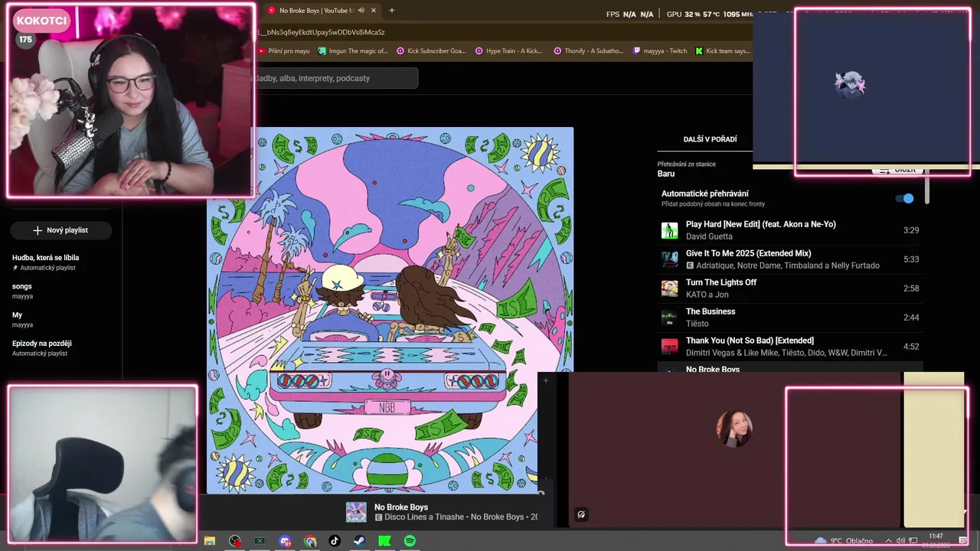The image size is (980, 551).
Task: Open the Xbox Game Bar taskbar icon
Action: click(260, 541)
